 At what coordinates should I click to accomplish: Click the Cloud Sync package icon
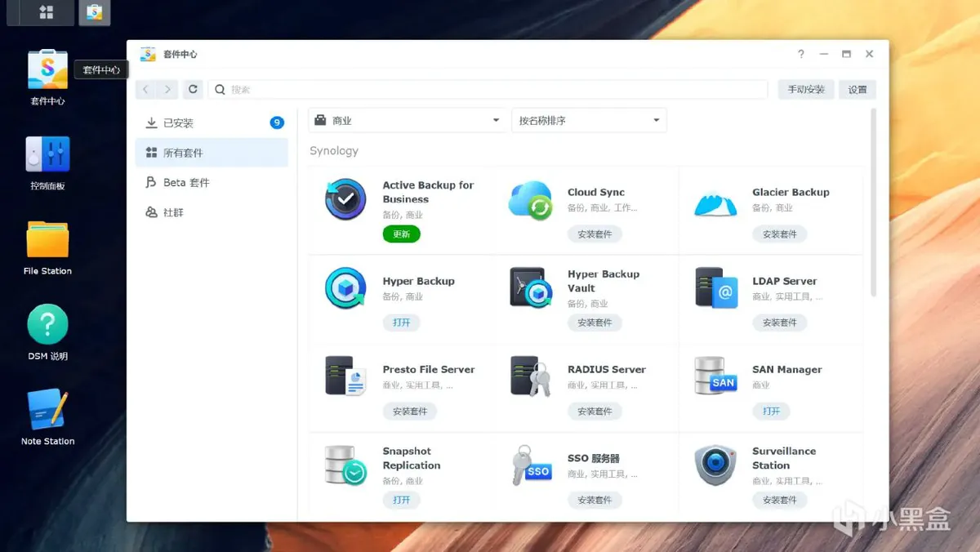click(530, 200)
